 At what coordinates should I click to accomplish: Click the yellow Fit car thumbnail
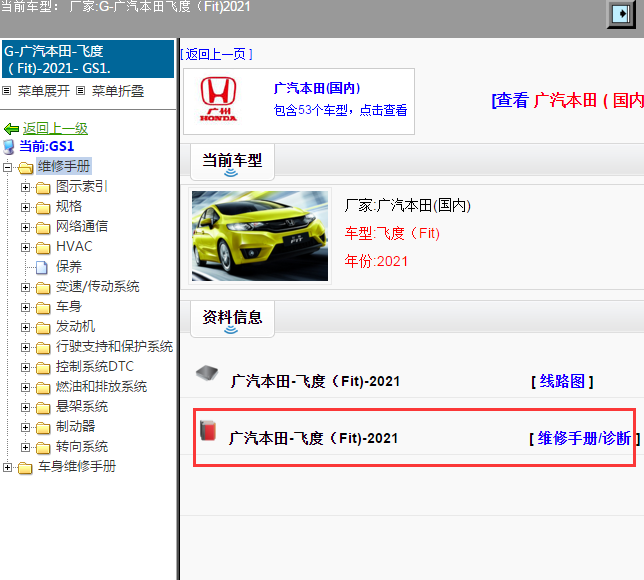pos(260,236)
